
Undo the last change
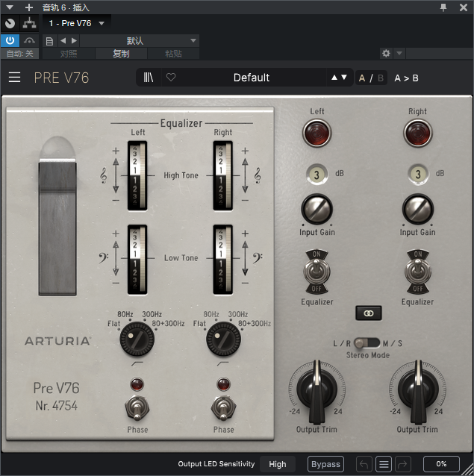[364, 464]
